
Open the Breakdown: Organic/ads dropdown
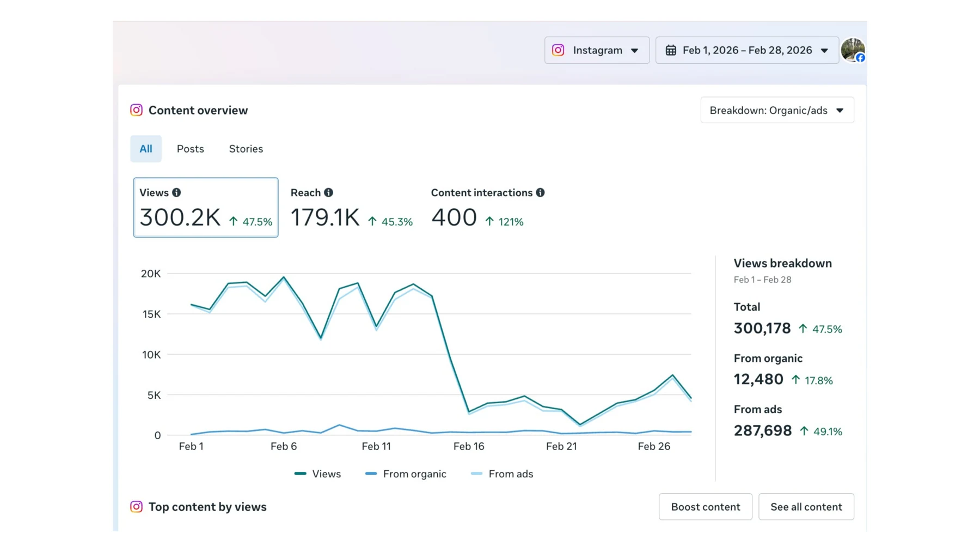click(x=777, y=110)
